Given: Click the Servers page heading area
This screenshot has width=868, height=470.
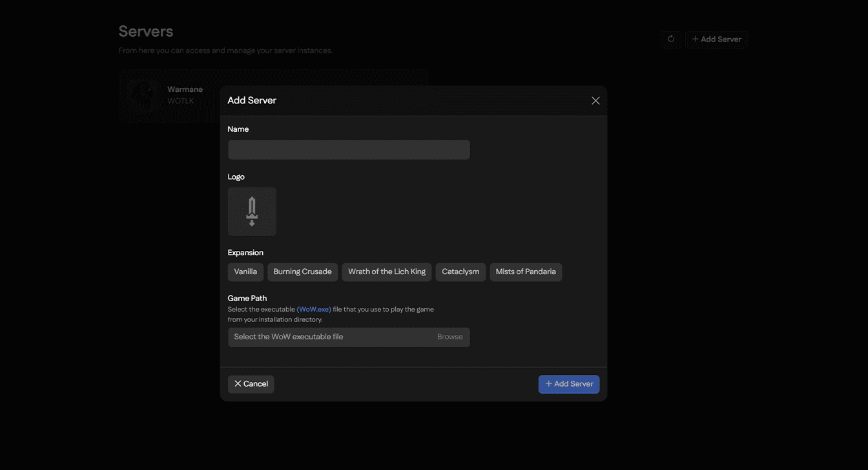Looking at the screenshot, I should click(145, 30).
